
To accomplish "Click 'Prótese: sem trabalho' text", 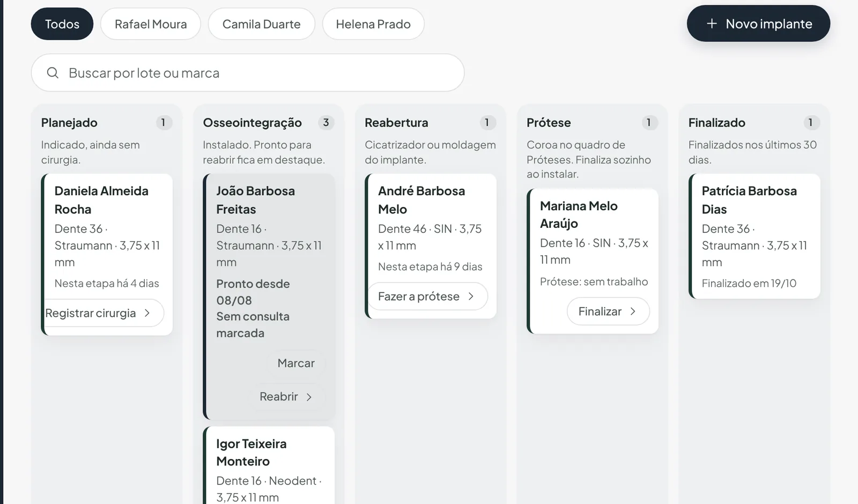I will tap(594, 281).
